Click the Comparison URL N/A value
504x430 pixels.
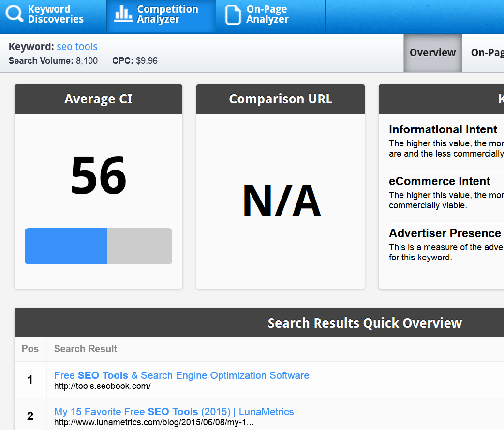click(x=282, y=201)
